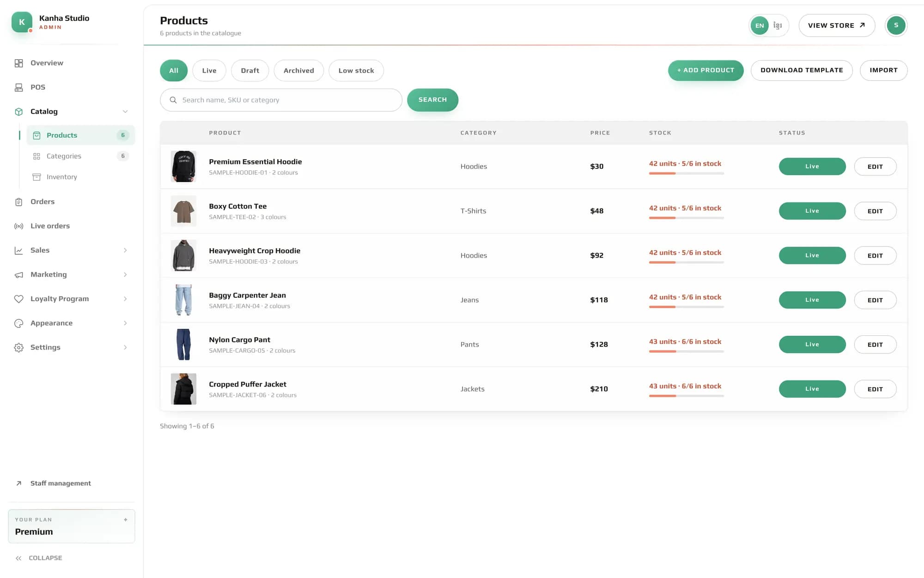Click the Inventory archive icon

36,177
